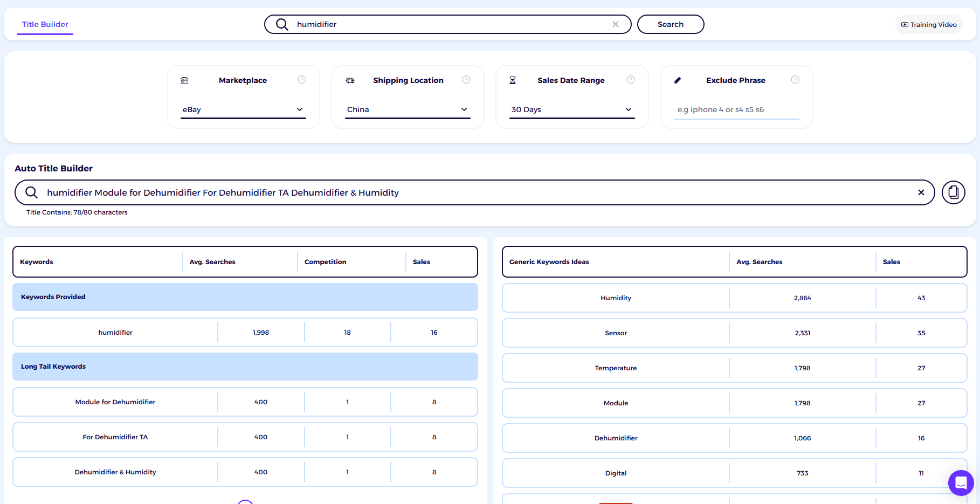Click the pencil icon above Exclude Phrase

[678, 80]
